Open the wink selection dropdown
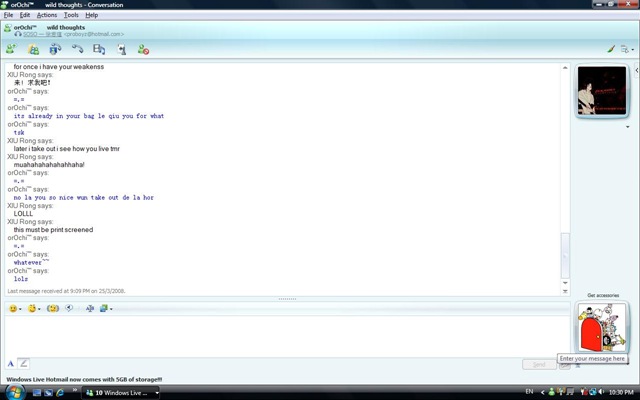640x400 pixels. click(34, 309)
